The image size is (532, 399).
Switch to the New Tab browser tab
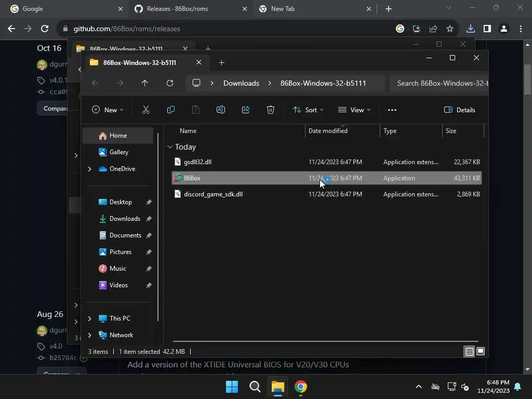pos(315,9)
